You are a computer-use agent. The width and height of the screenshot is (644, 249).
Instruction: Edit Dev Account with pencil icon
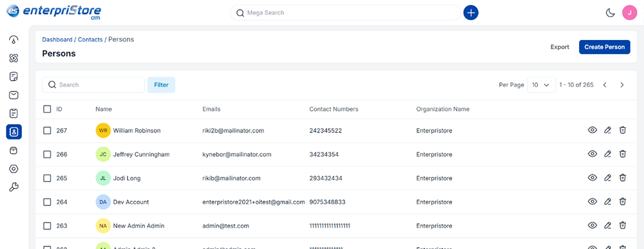tap(607, 202)
